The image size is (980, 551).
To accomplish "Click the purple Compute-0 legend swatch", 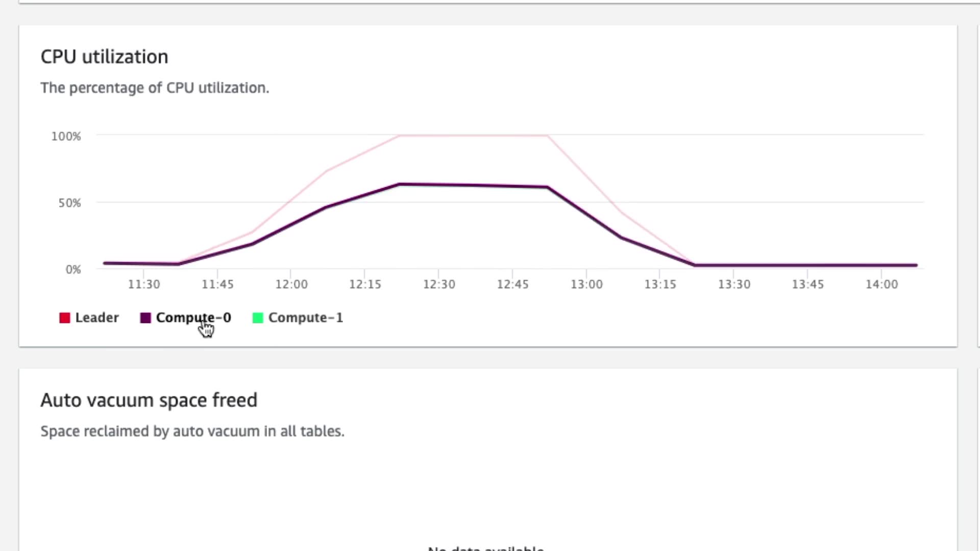I will 145,318.
